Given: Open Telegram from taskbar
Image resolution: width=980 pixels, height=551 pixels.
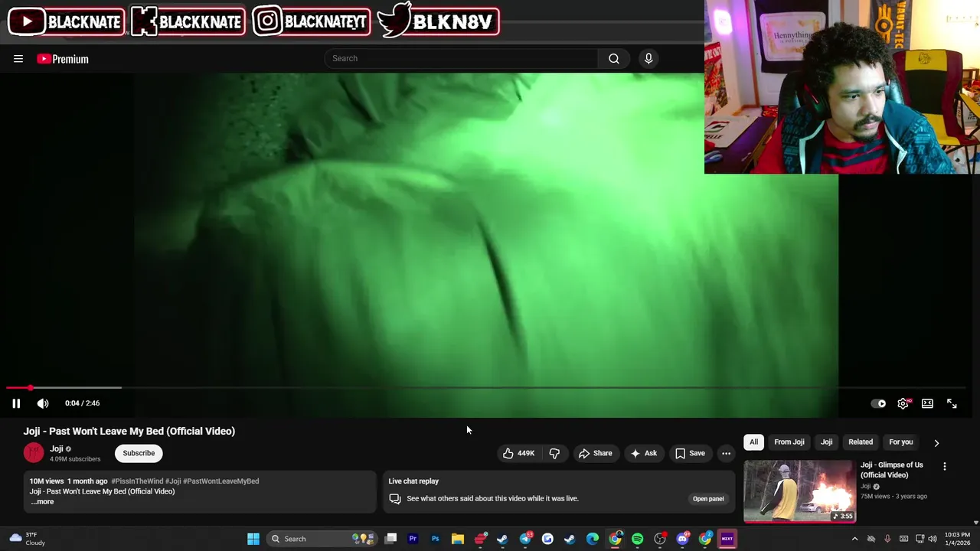Looking at the screenshot, I should (x=525, y=539).
